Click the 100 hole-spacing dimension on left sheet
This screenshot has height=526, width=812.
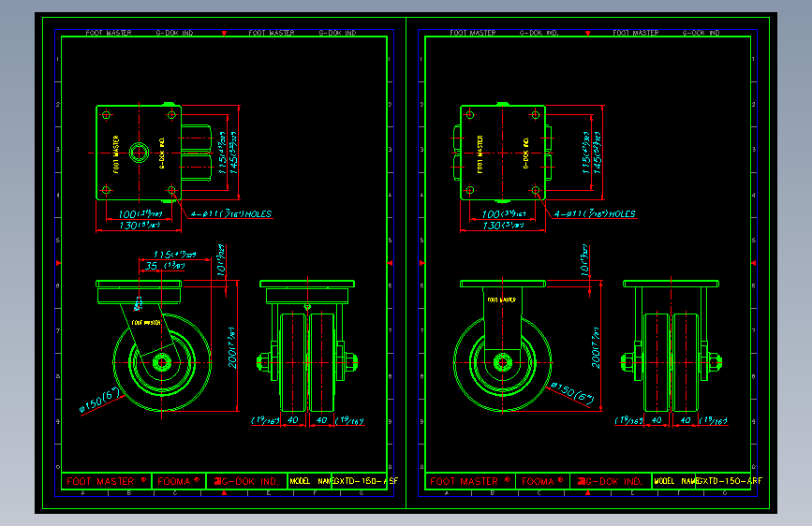[x=140, y=213]
